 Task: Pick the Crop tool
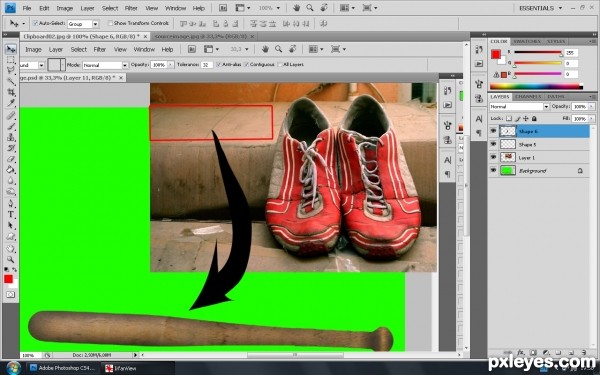11,92
